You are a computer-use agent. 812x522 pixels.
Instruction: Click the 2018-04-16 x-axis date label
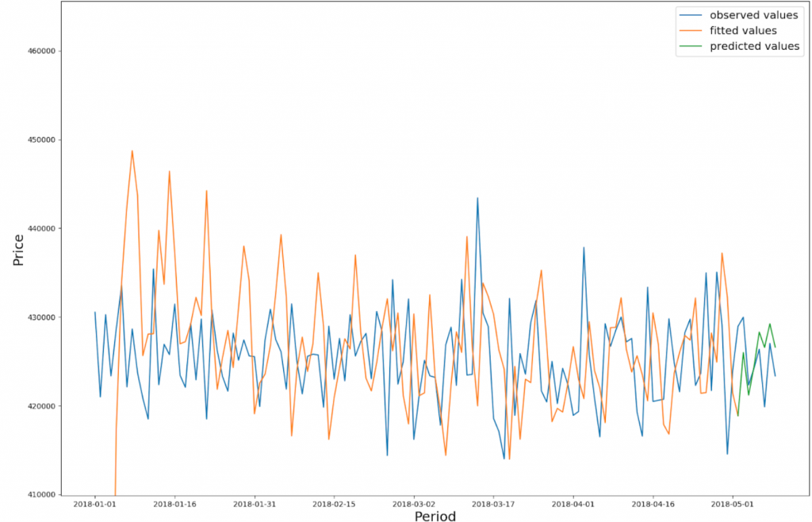[653, 503]
